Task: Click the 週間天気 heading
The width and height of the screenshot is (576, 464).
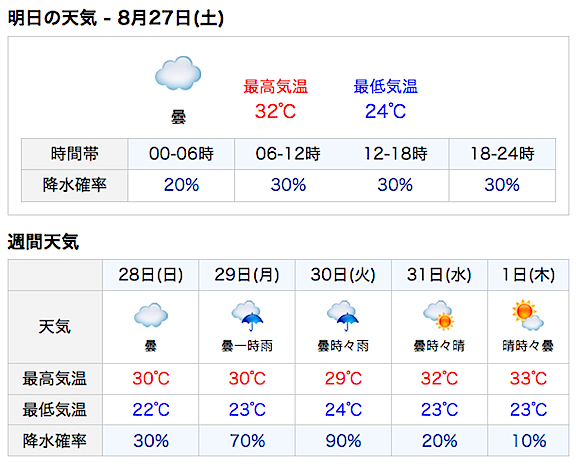Action: pyautogui.click(x=43, y=242)
